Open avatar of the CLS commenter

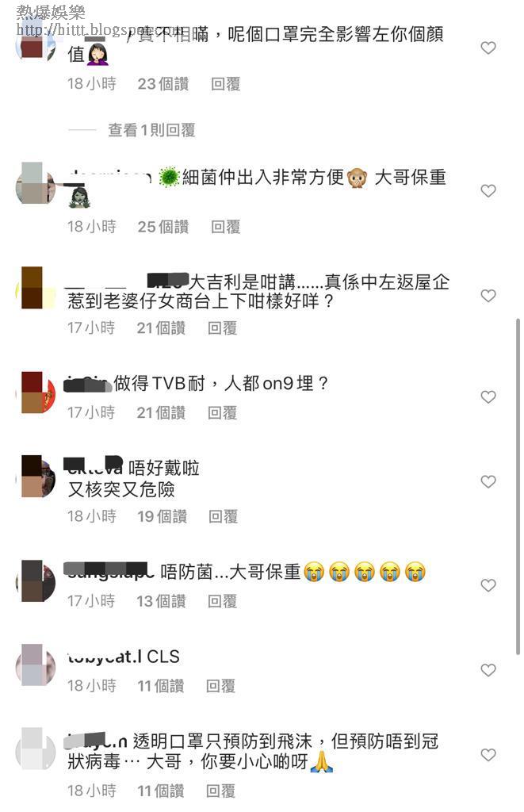point(35,665)
